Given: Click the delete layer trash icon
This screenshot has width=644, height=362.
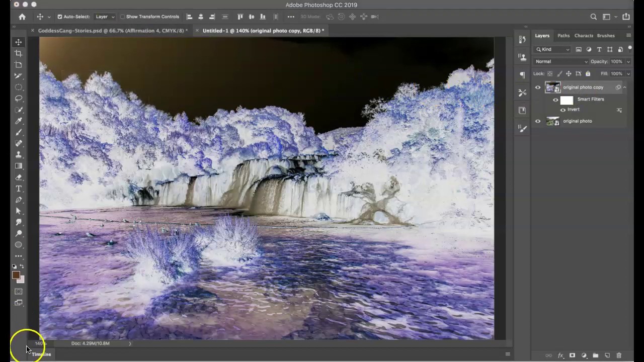Looking at the screenshot, I should [x=619, y=355].
